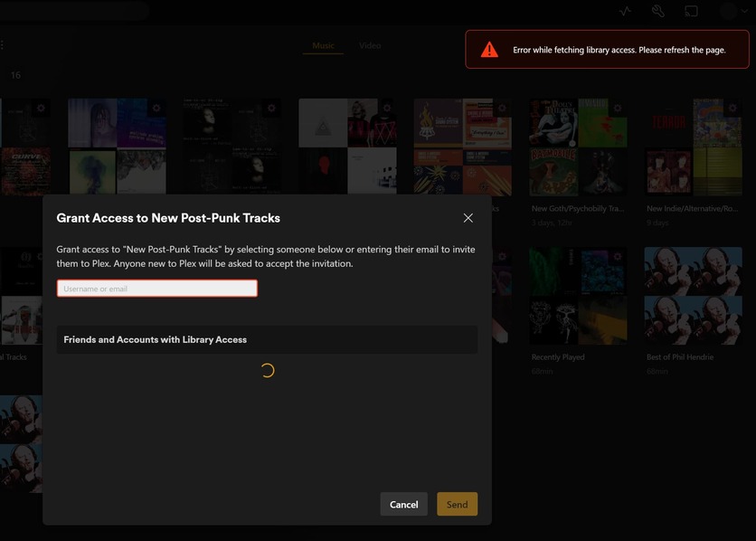Screen dimensions: 756x541
Task: Open the New Goth/Psychobilly Tracks playlist cover
Action: pos(578,147)
